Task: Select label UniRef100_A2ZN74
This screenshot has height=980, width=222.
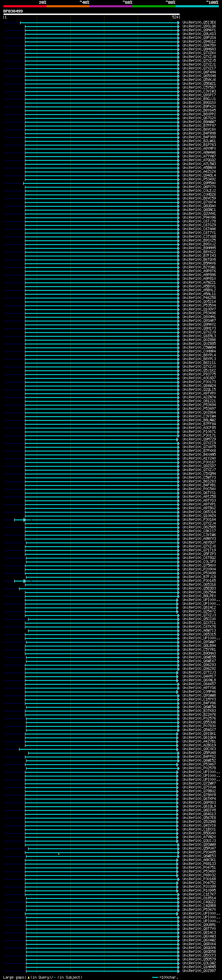Action: (199, 397)
